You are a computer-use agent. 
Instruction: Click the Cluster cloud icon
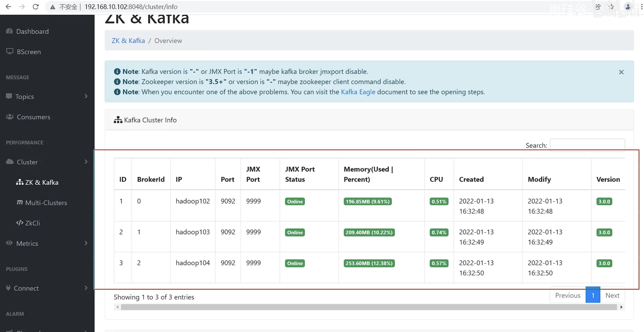(x=10, y=161)
